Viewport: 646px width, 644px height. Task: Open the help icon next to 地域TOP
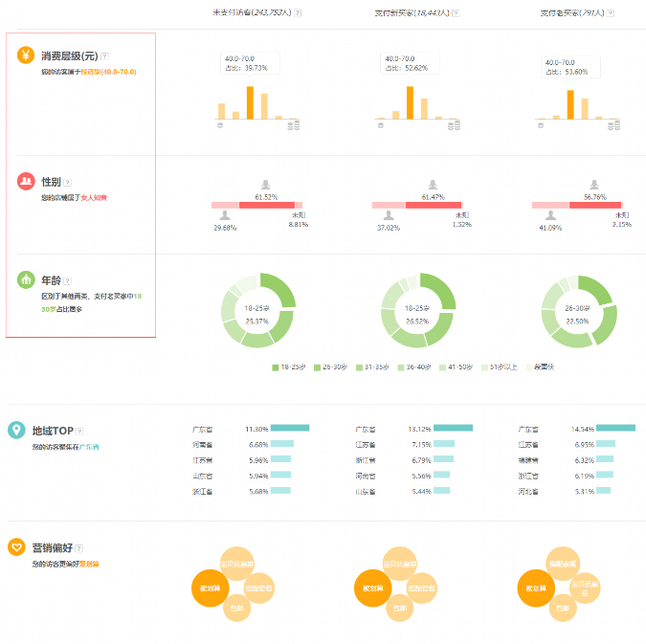pyautogui.click(x=79, y=431)
